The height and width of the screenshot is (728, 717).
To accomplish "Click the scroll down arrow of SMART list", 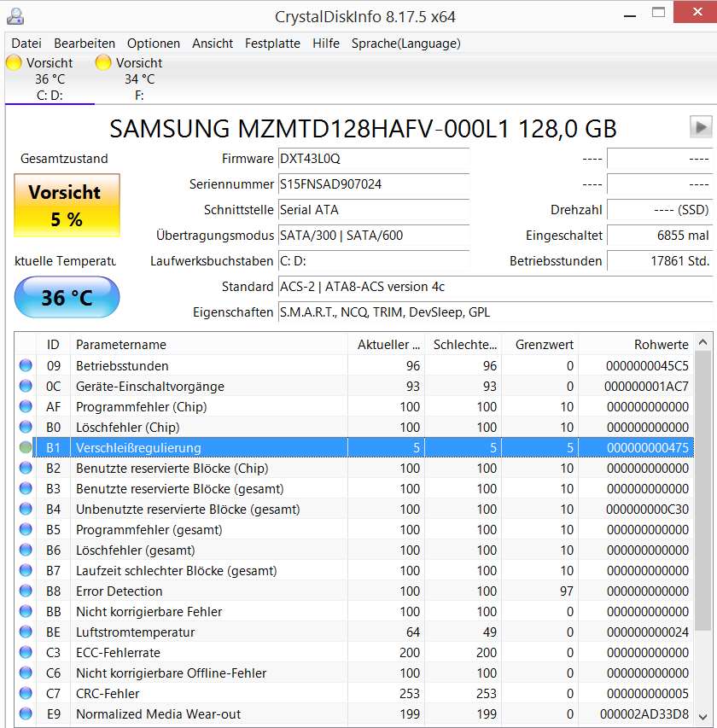I will [703, 717].
